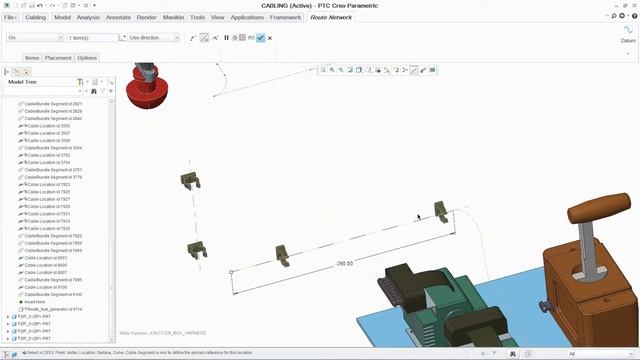Open the Framework ribbon tab
This screenshot has height=360, width=640.
[x=285, y=18]
